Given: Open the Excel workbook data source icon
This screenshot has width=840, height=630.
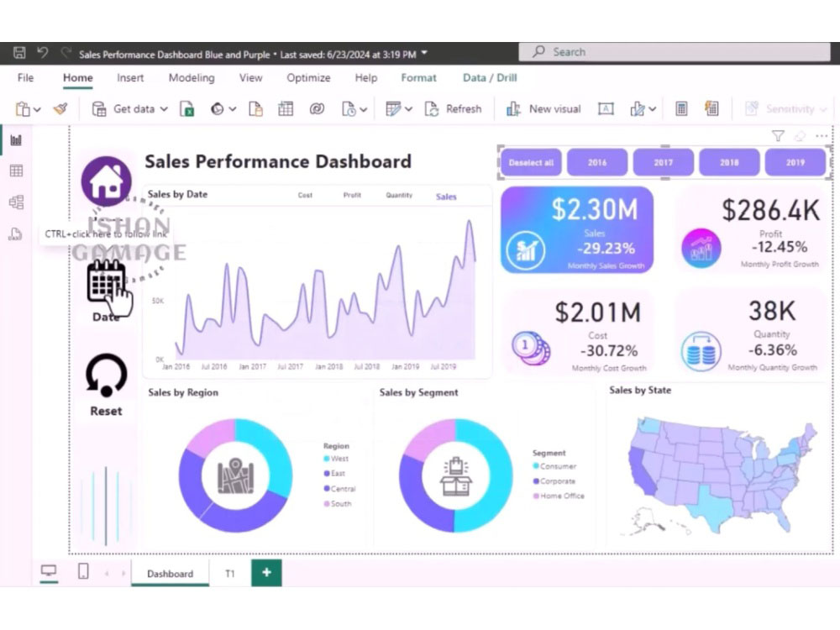Looking at the screenshot, I should [187, 108].
